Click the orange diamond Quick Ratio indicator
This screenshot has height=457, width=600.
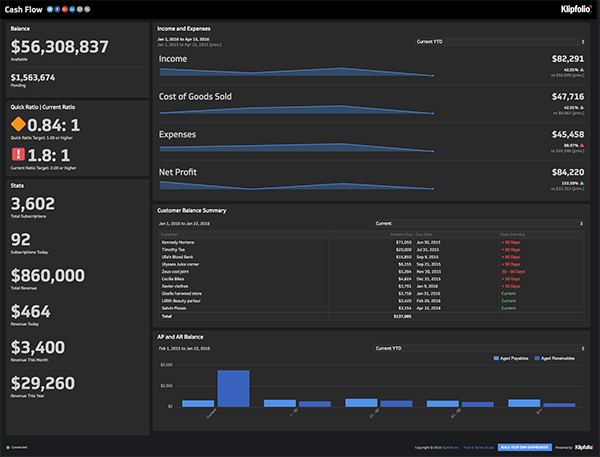(x=18, y=124)
